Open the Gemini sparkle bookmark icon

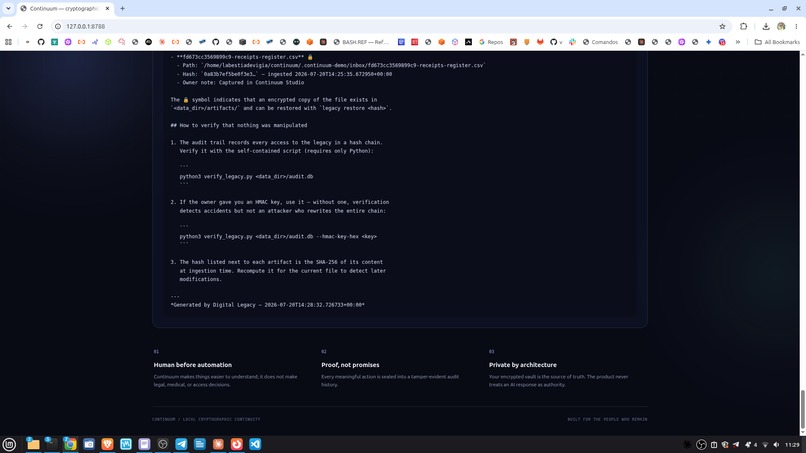coord(708,42)
